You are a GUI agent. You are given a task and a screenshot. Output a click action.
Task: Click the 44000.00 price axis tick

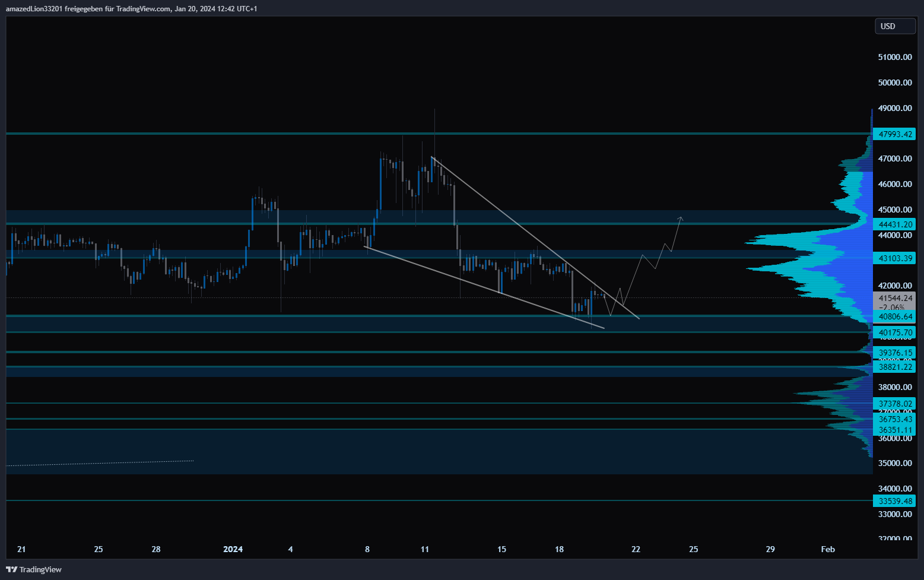895,235
